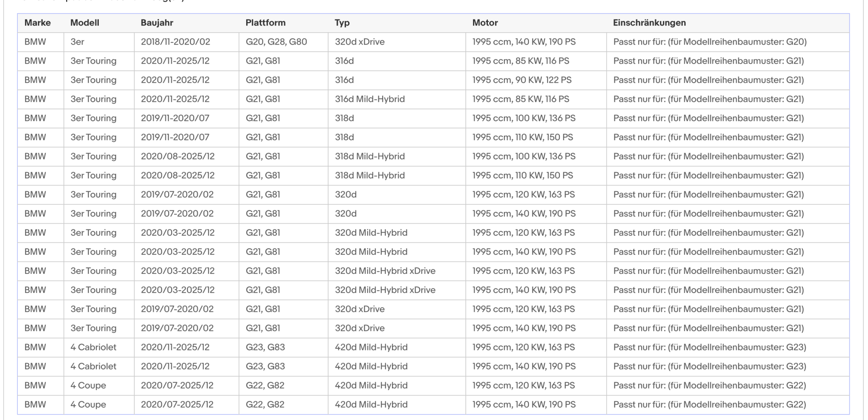Select '320d Mild-Hybrid xDrive' in the 120 KW row

(x=385, y=271)
